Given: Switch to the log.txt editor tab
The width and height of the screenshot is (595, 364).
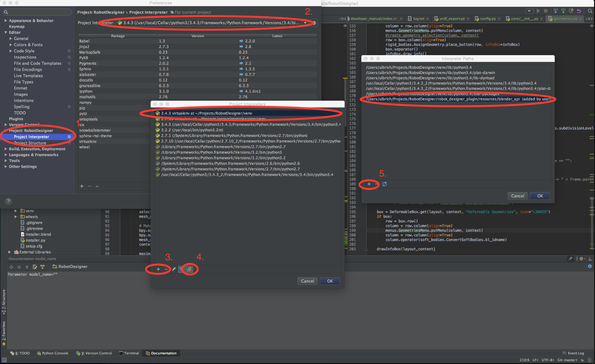Looking at the screenshot, I should coord(419,19).
